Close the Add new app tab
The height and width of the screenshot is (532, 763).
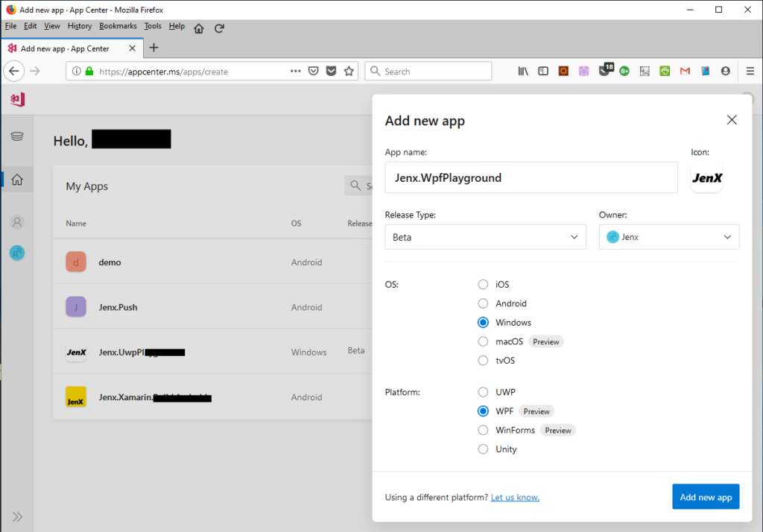coord(133,48)
